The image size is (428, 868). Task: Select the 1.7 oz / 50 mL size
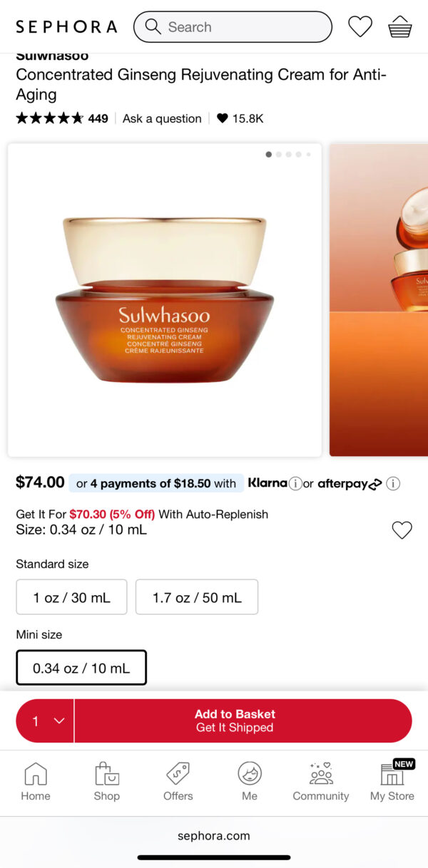tap(197, 597)
